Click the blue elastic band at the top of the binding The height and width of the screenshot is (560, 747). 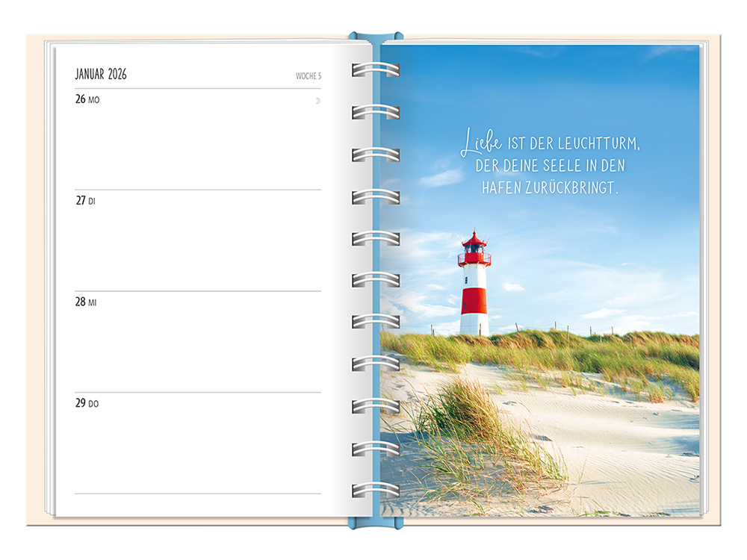pos(376,37)
